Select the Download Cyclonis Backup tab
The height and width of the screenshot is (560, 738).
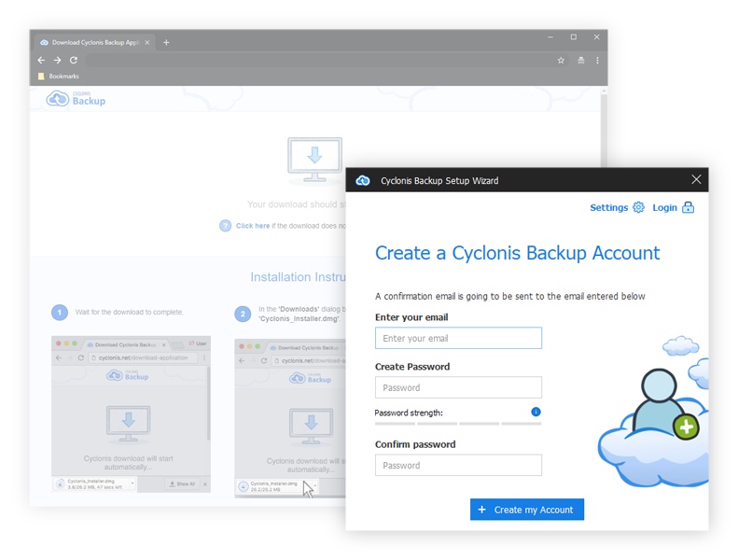(93, 42)
